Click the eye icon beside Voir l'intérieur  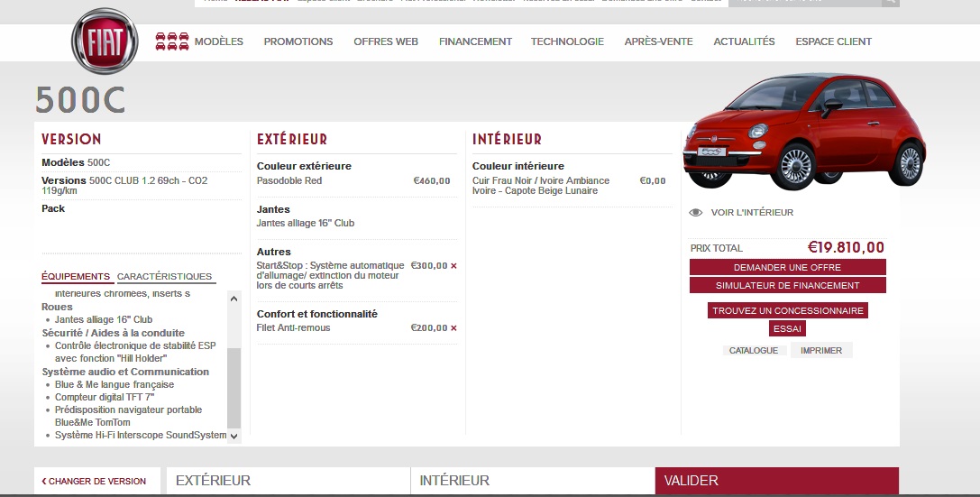click(x=696, y=213)
